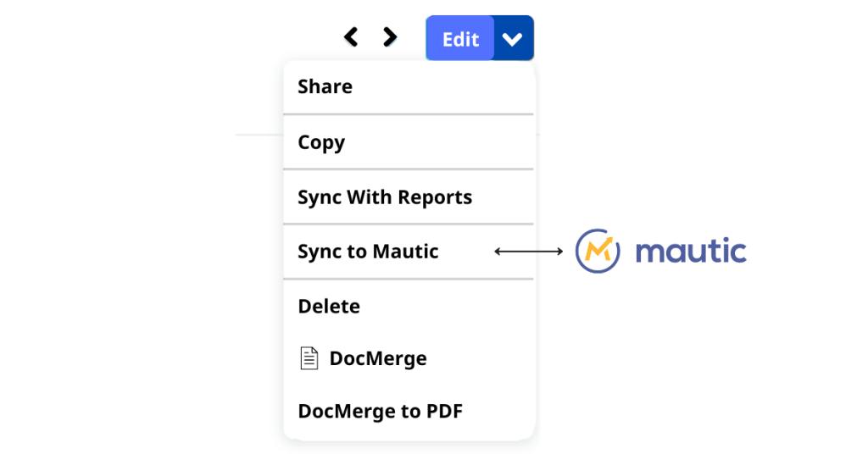Click the orange M inside Mautic logo
868x454 pixels.
pos(599,249)
